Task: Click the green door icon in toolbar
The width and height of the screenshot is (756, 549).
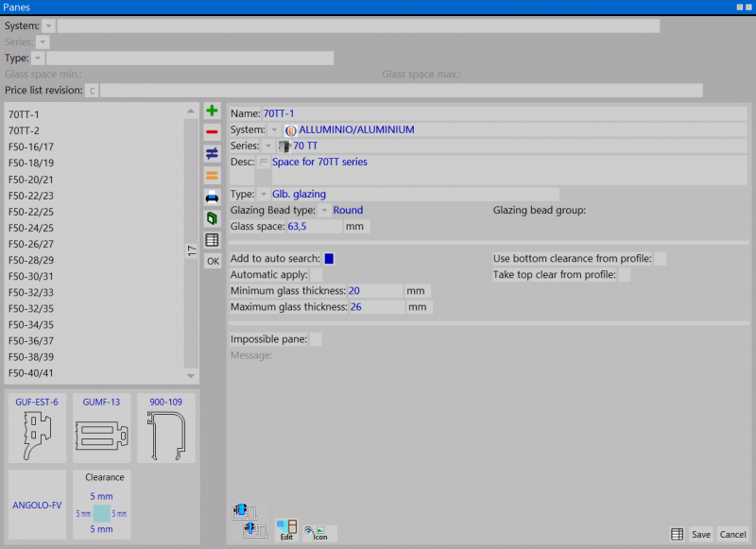Action: click(x=212, y=218)
